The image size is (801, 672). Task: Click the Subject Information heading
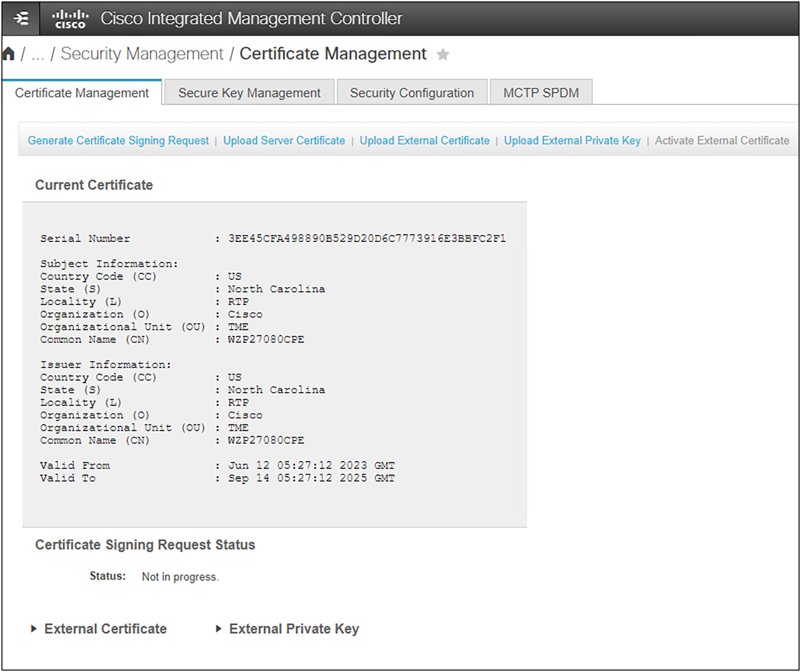(x=109, y=264)
